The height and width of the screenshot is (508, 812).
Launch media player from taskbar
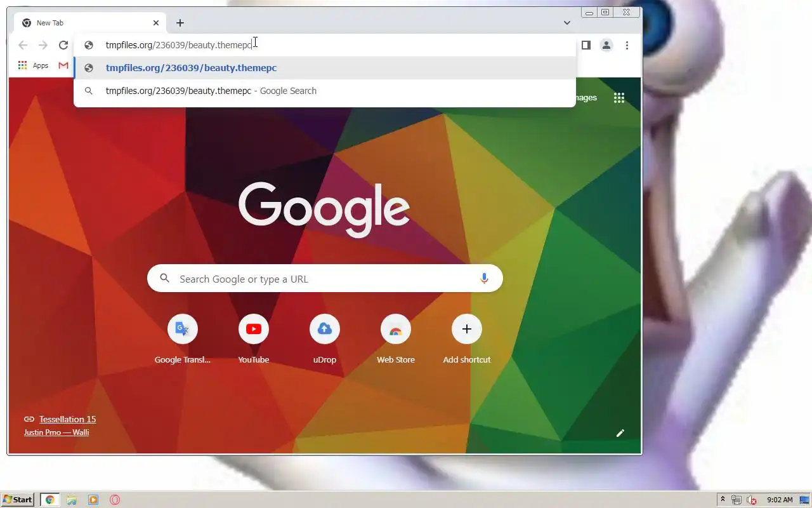pos(93,500)
